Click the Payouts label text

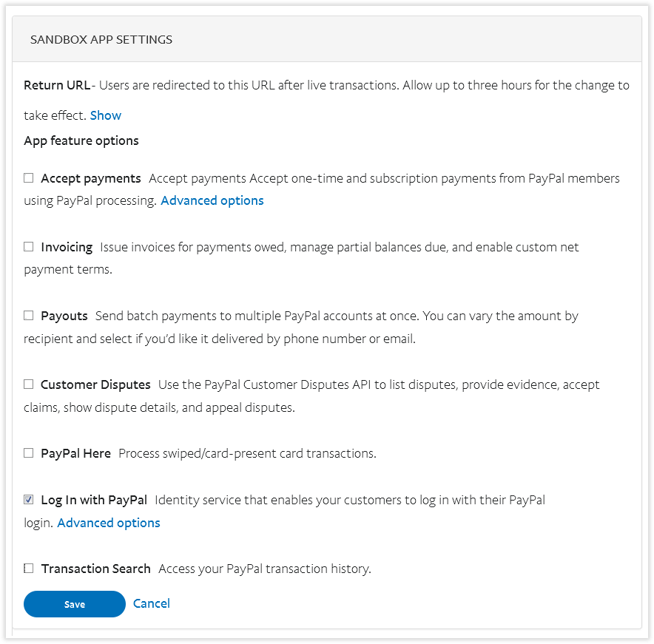[64, 316]
